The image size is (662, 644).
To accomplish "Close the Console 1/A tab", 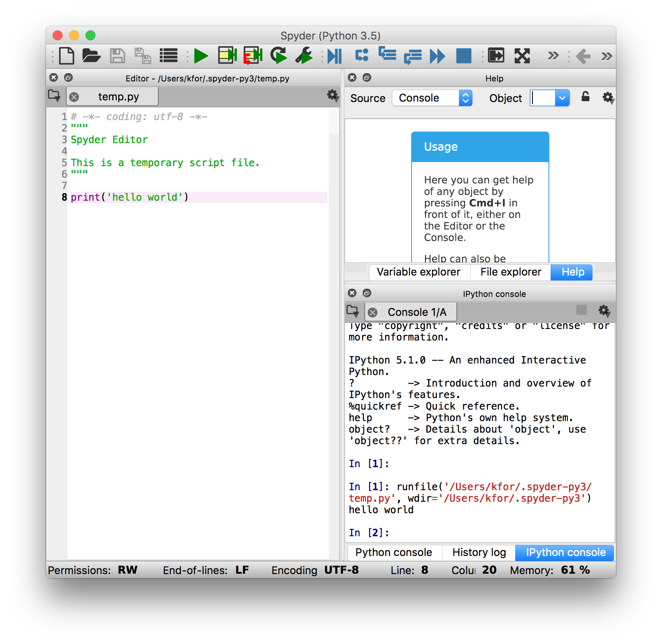I will coord(373,313).
